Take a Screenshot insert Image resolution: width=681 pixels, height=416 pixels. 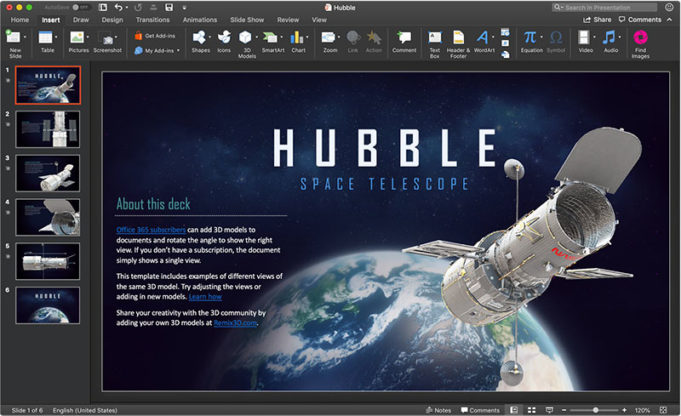[x=107, y=41]
